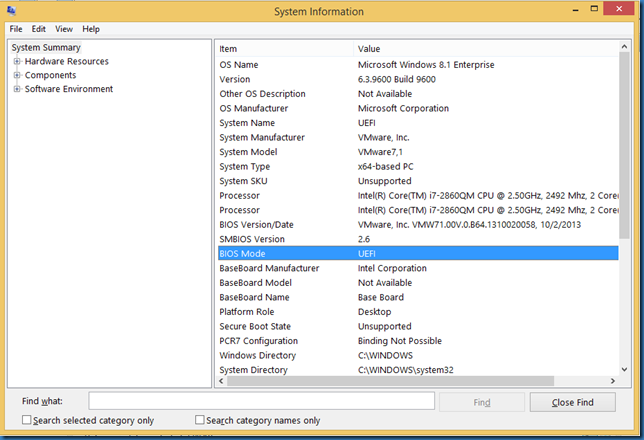Select the System SKU row

[418, 181]
